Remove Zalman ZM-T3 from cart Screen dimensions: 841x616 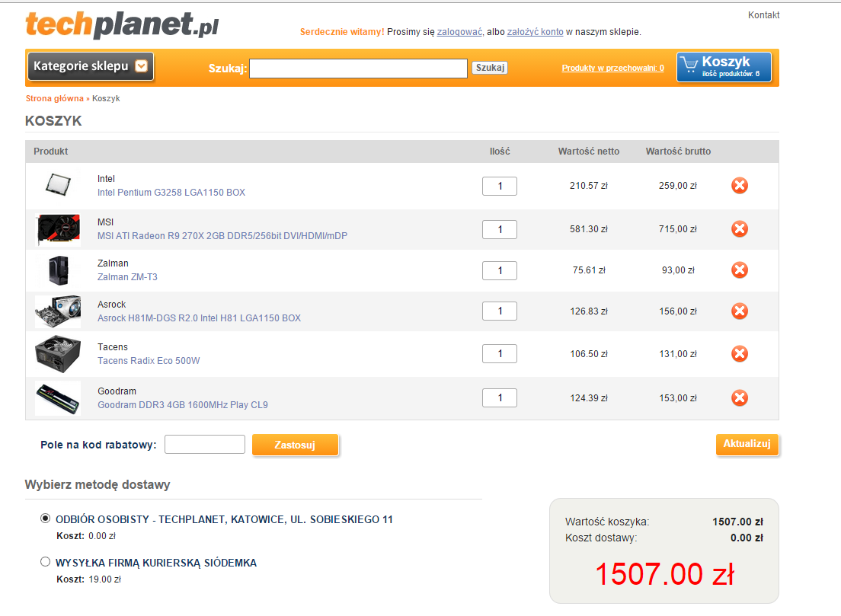[x=740, y=270]
